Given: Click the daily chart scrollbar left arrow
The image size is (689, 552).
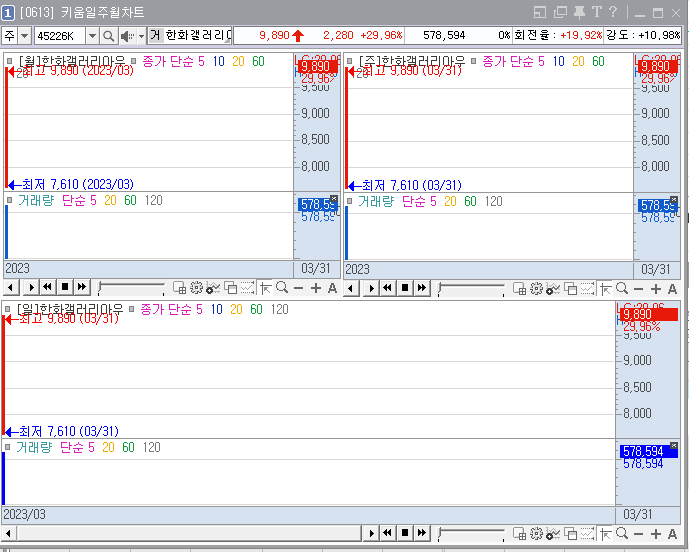Looking at the screenshot, I should click(x=9, y=534).
